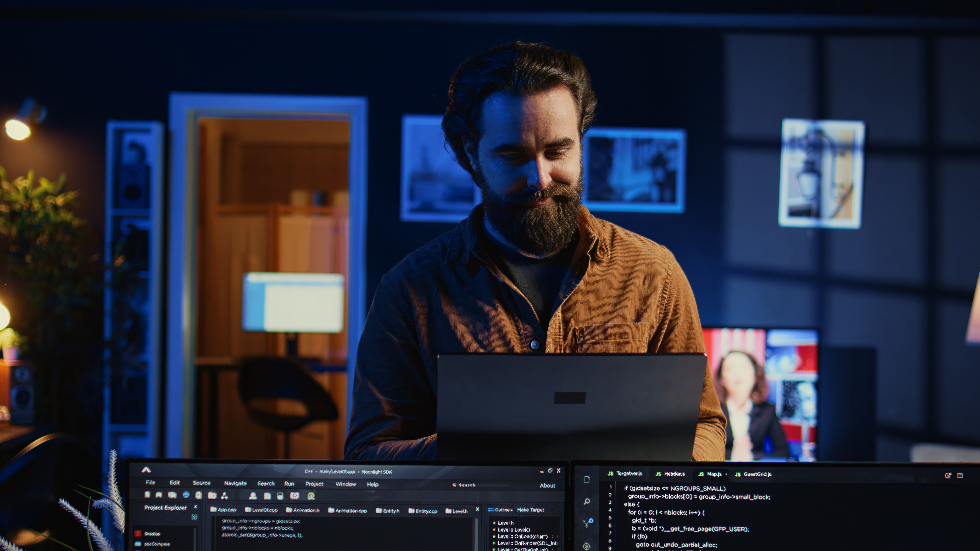Click the Explorer file icon in the sidebar

[587, 480]
